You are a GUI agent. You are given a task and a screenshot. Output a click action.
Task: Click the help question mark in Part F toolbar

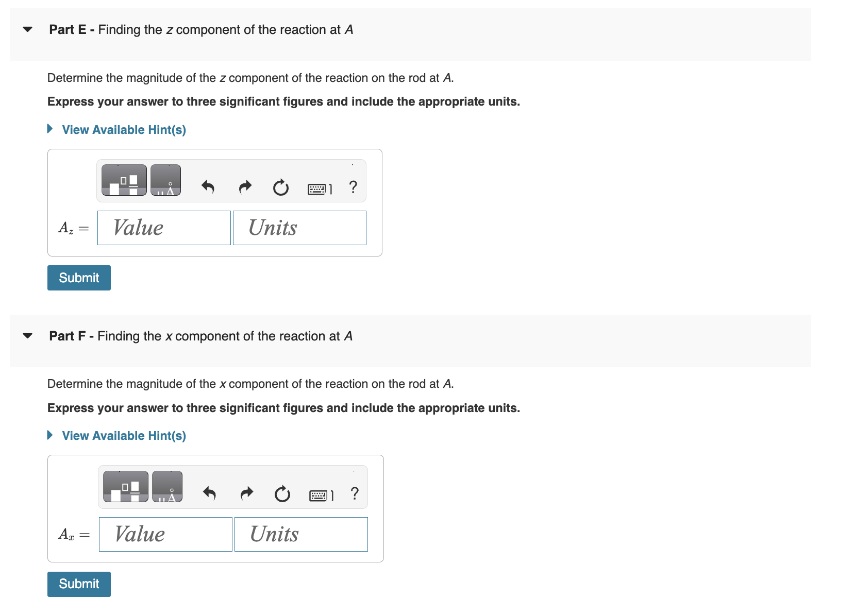point(355,494)
